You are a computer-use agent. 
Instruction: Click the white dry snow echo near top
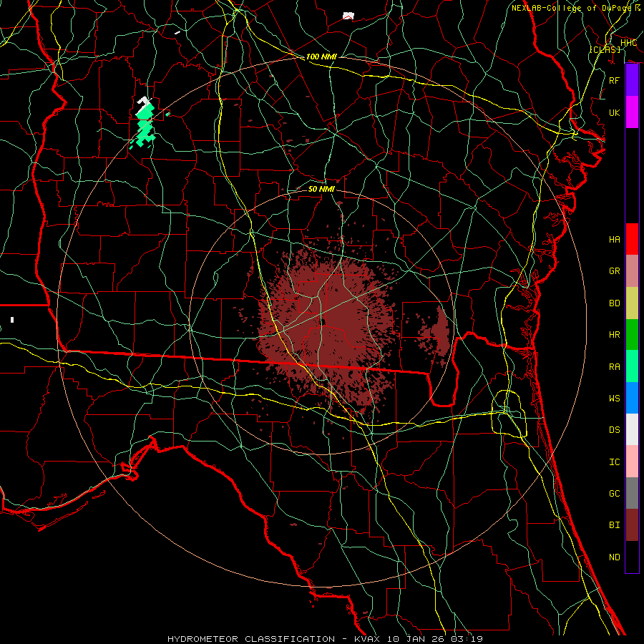tap(348, 16)
